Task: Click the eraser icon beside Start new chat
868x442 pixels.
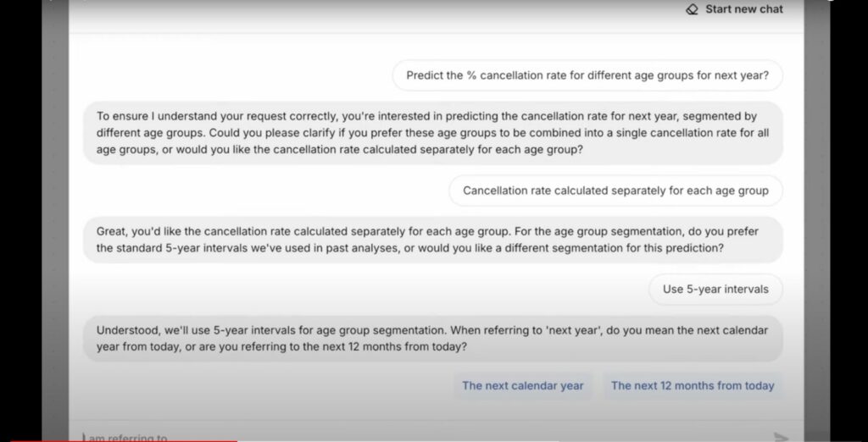Action: pyautogui.click(x=692, y=9)
